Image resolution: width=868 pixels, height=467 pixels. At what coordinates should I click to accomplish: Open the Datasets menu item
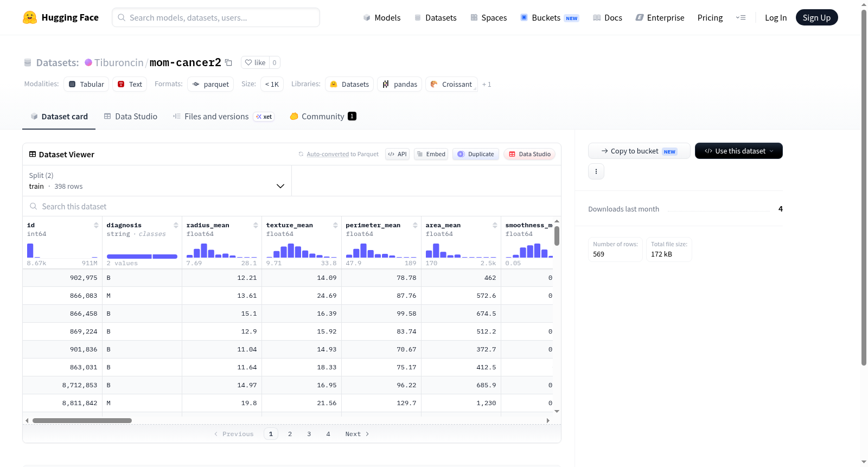(x=436, y=17)
